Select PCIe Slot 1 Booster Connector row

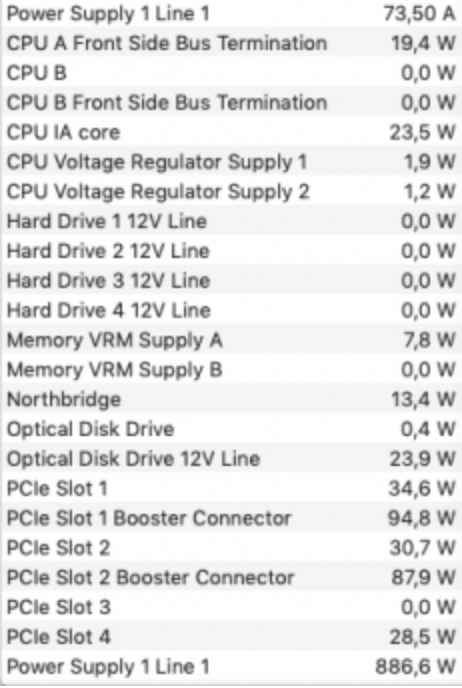[231, 518]
